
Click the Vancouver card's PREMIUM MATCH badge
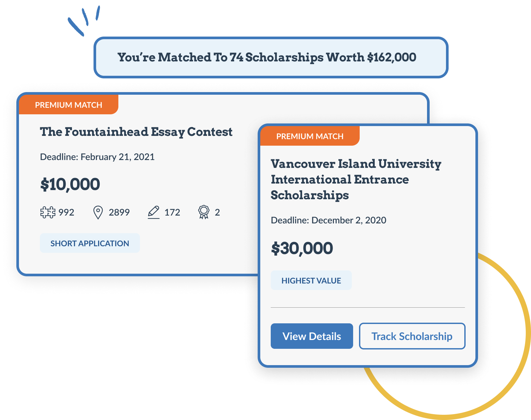[x=310, y=136]
